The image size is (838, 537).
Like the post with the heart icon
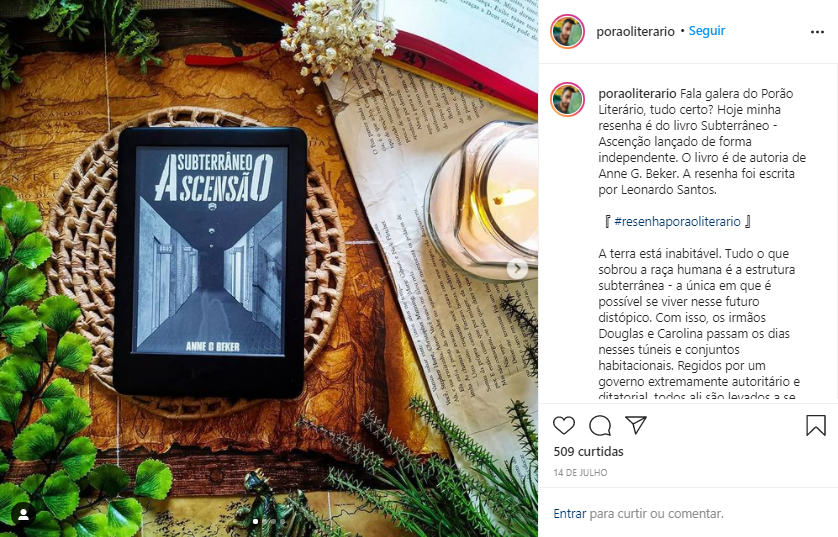tap(564, 426)
